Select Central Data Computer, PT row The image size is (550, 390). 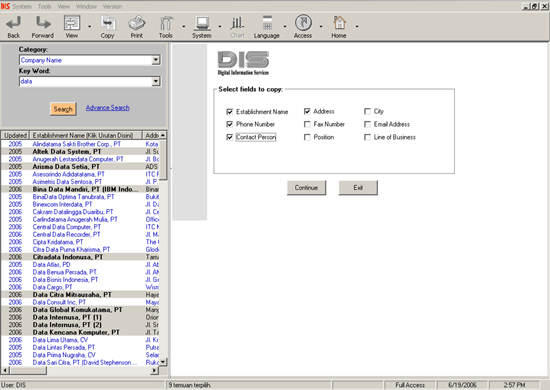[x=80, y=227]
